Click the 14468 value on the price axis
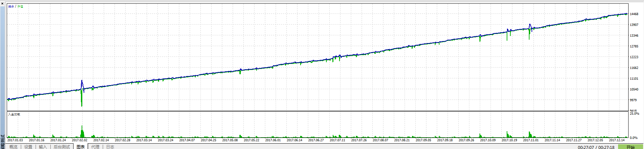This screenshot has width=644, height=149. (634, 14)
